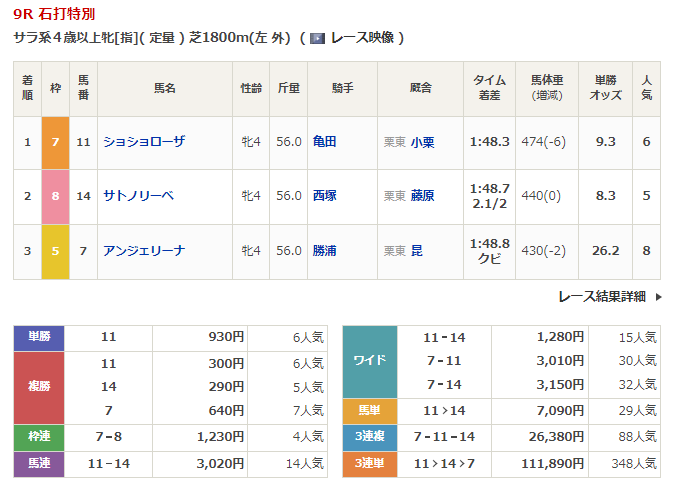Open horse ショショローザ profile
Screen dimensions: 674x486
(144, 142)
